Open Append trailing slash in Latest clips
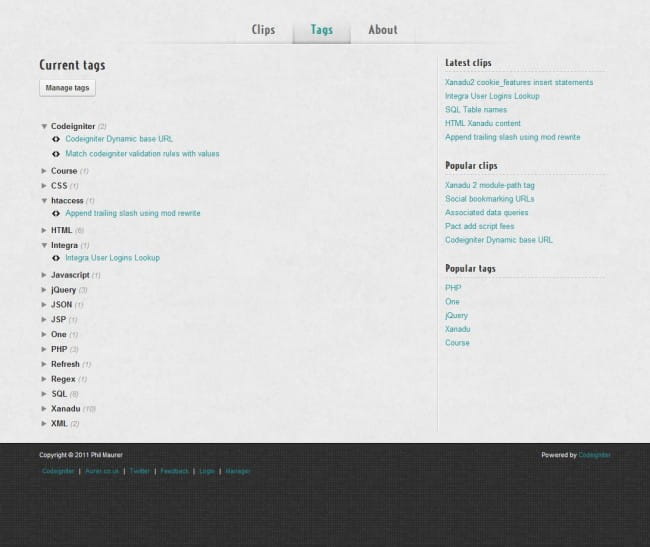The image size is (650, 547). tap(512, 137)
